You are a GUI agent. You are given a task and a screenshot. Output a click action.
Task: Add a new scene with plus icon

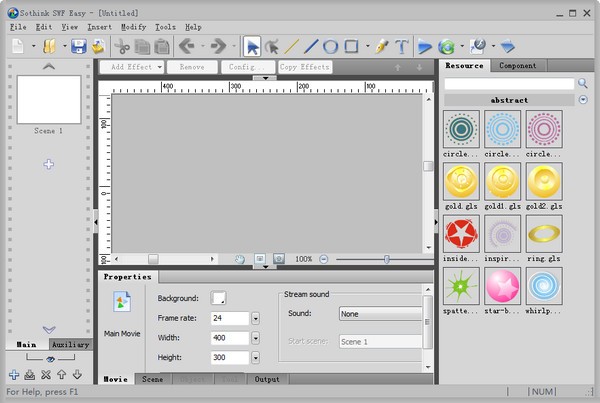(14, 375)
